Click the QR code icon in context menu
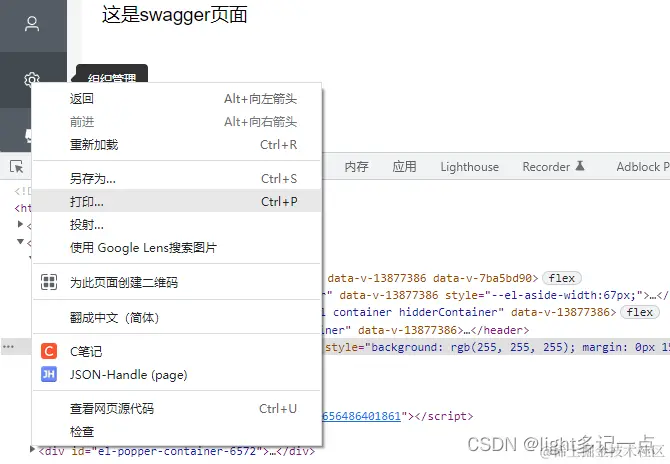 pos(49,282)
